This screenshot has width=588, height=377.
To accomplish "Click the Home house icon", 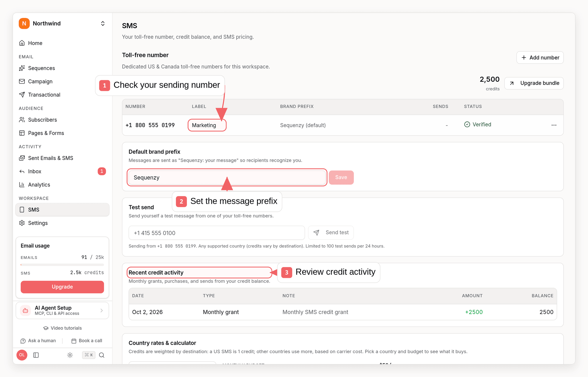I will pos(22,43).
